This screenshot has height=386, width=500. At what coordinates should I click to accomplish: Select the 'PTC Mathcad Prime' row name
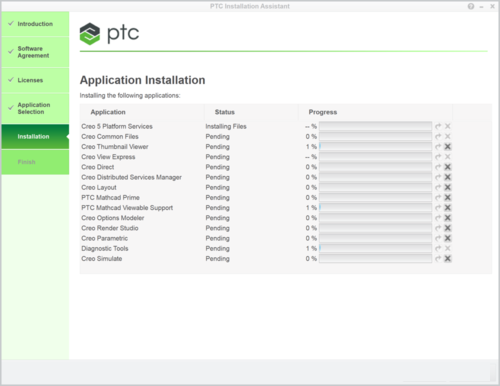110,198
